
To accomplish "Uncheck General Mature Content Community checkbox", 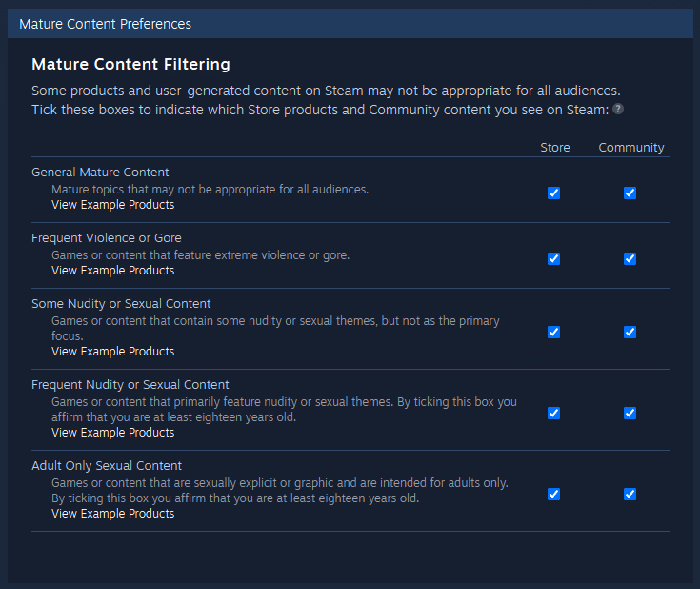I will [630, 193].
